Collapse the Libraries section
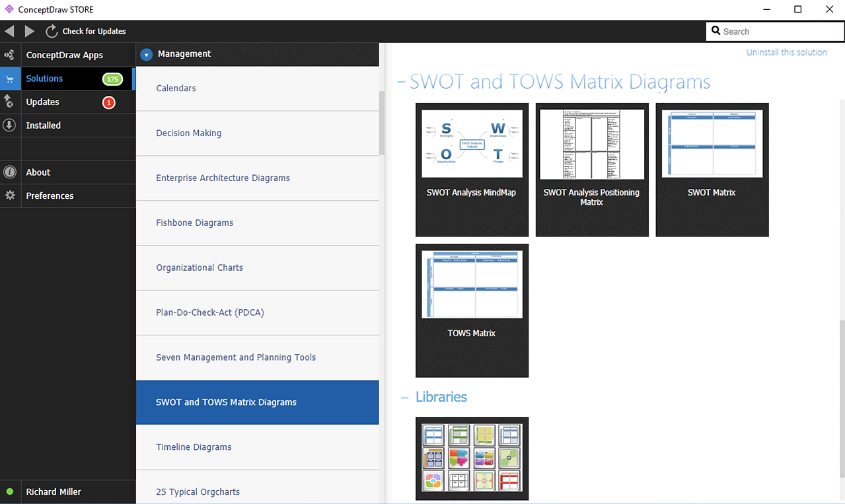Screen dimensions: 845x504 click(404, 397)
